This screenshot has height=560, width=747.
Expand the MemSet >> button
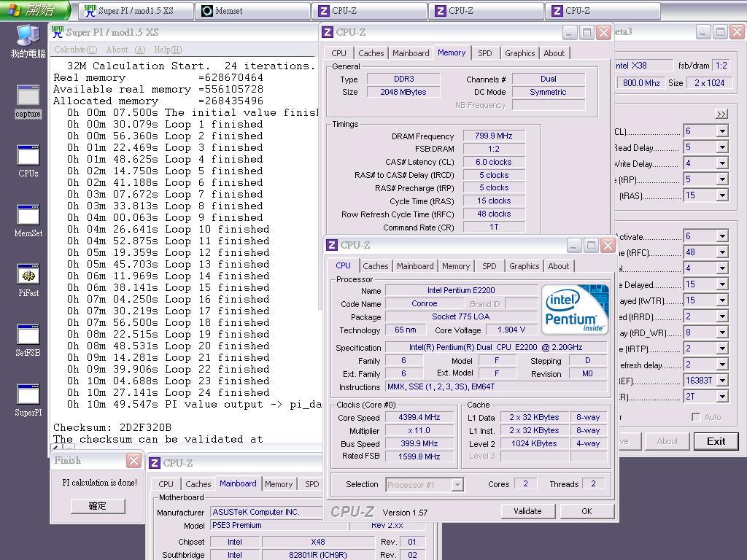coord(721,114)
